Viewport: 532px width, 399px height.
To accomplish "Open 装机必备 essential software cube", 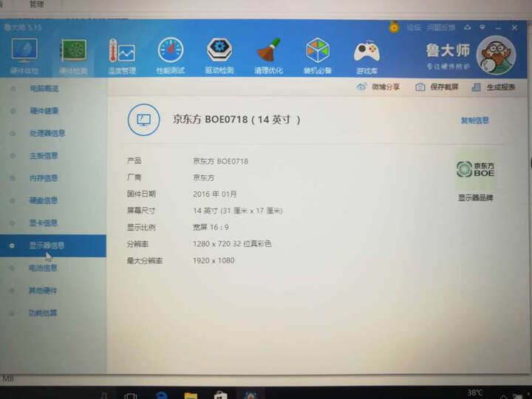I will 318,56.
